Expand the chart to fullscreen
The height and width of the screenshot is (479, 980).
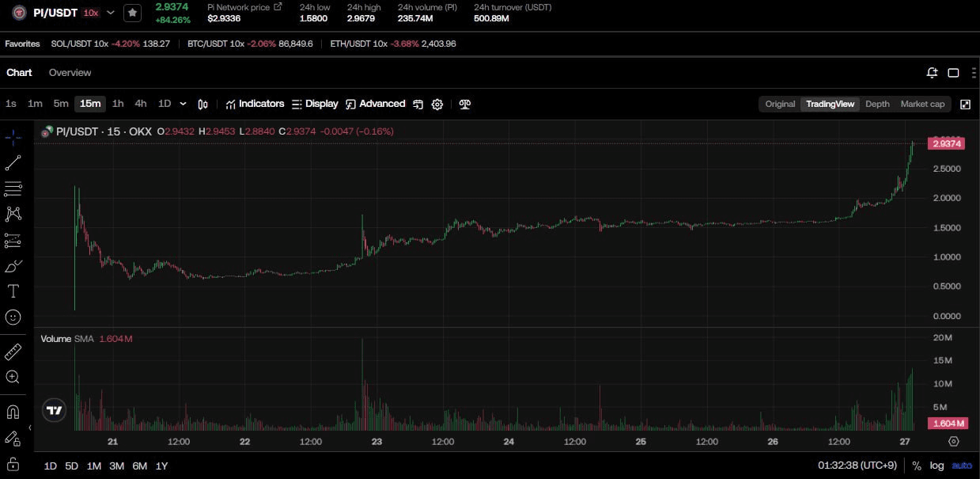pyautogui.click(x=965, y=104)
